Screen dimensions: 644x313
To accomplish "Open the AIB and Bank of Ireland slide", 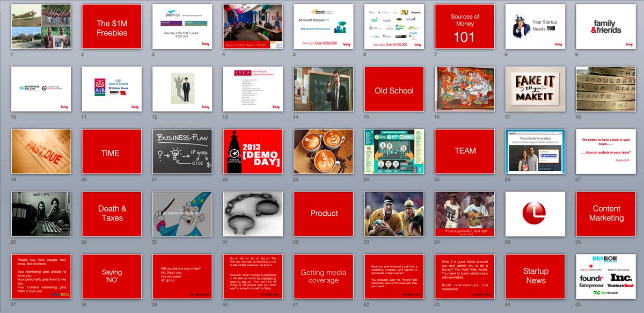I will (x=112, y=89).
